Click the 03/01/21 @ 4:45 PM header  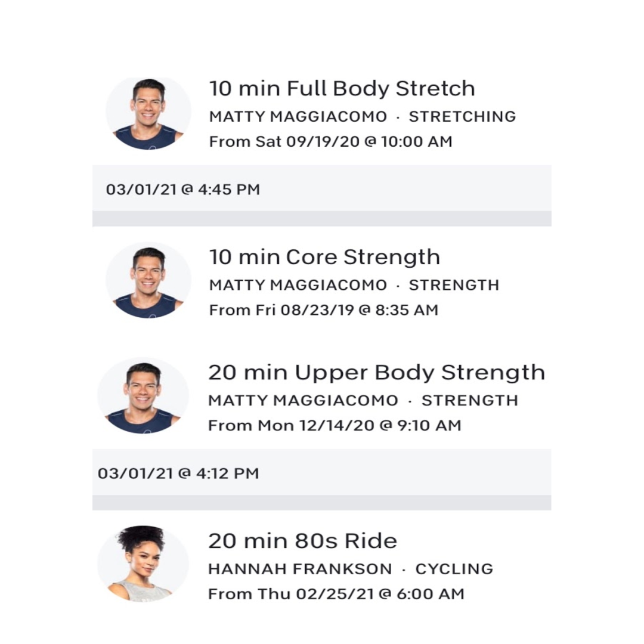(x=183, y=190)
